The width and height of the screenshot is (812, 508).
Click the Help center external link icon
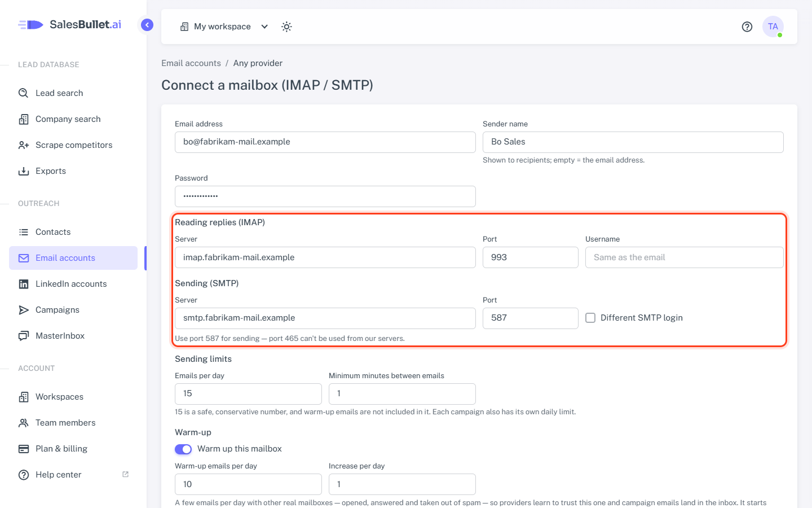pyautogui.click(x=125, y=474)
